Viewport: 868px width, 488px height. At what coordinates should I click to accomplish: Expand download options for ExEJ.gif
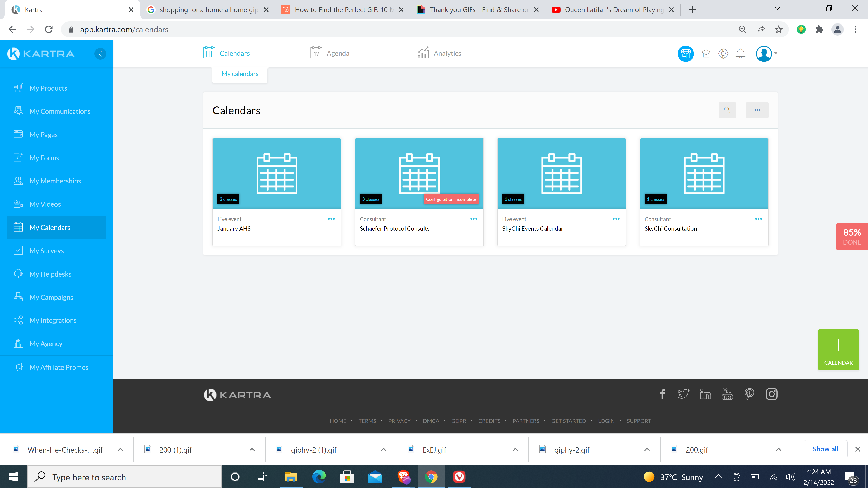(515, 450)
